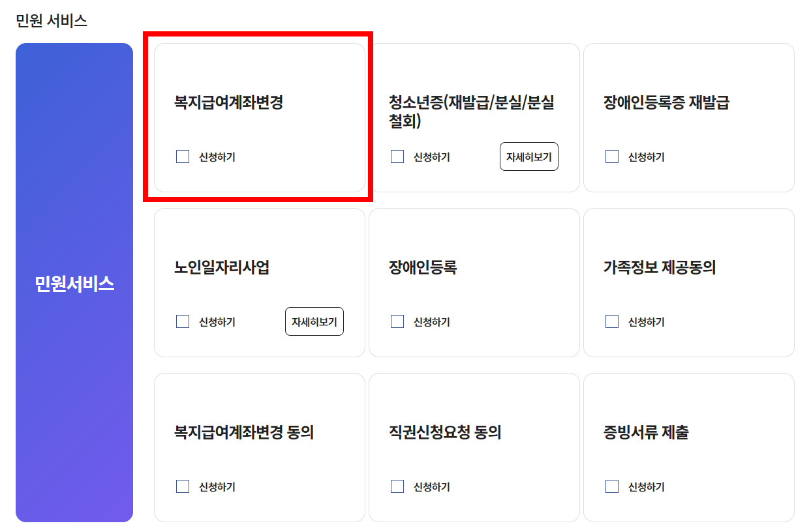Check the 신청하기 checkbox for 장애인등록증 재발급
Screen dimensions: 811x532
pyautogui.click(x=611, y=156)
